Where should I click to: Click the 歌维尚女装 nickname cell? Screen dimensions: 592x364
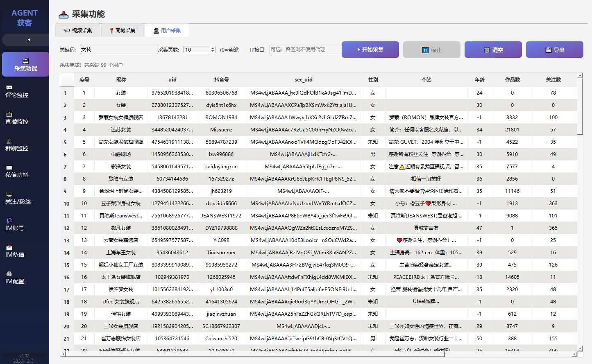pos(121,179)
